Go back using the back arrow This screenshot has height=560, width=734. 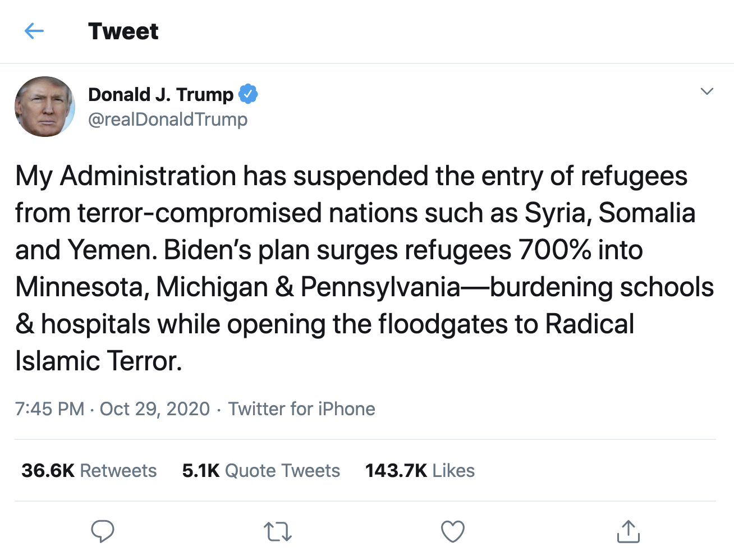[x=34, y=31]
